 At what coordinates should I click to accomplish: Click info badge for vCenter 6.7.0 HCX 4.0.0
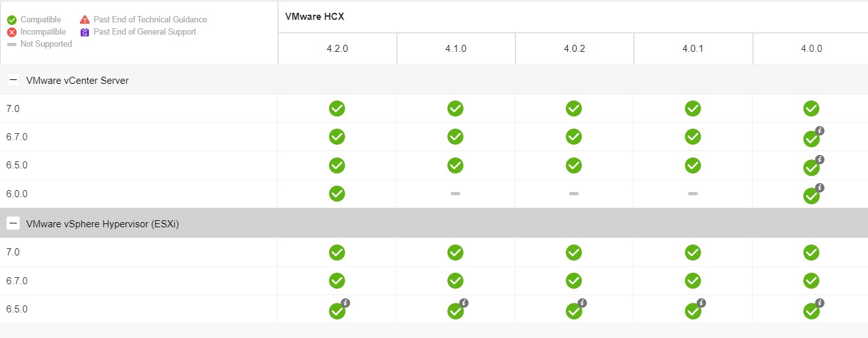[820, 131]
